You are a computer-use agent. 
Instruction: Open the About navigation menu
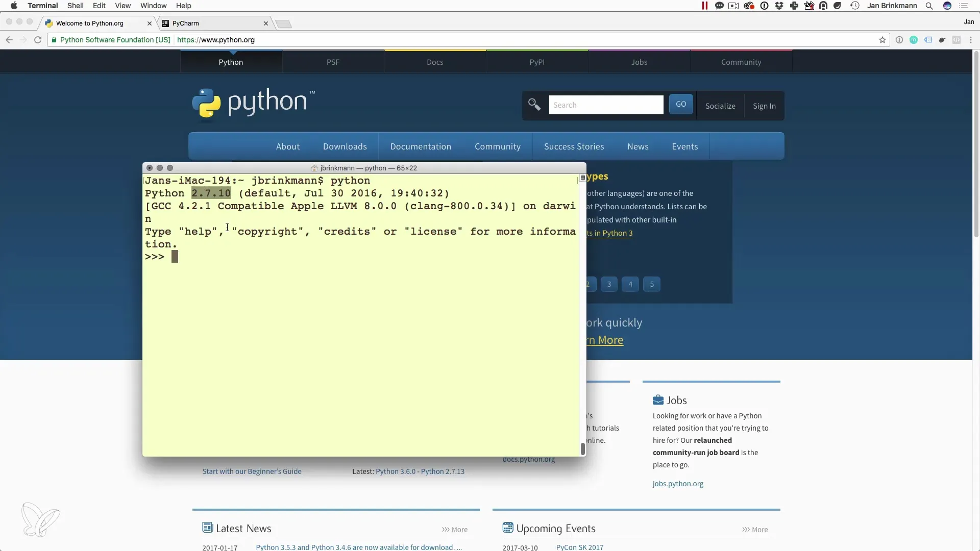click(x=288, y=146)
